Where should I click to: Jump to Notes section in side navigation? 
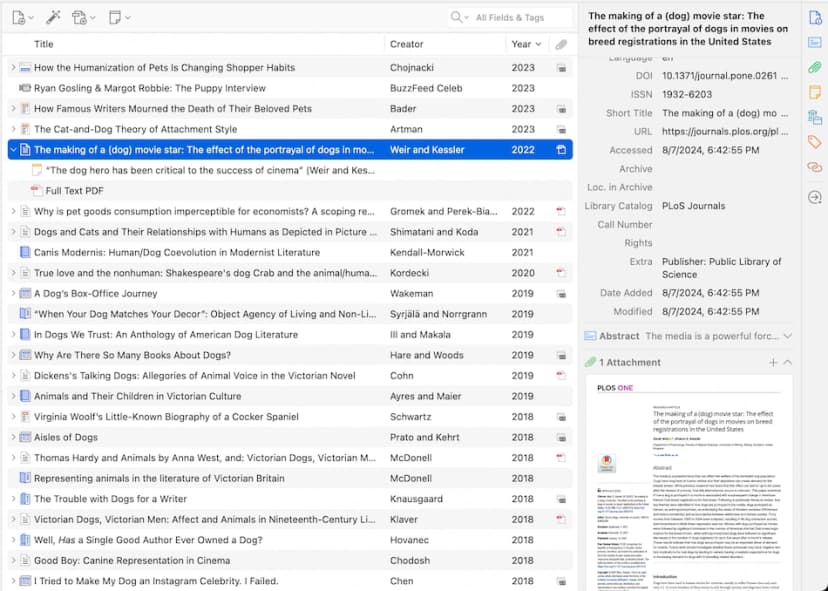coord(815,92)
